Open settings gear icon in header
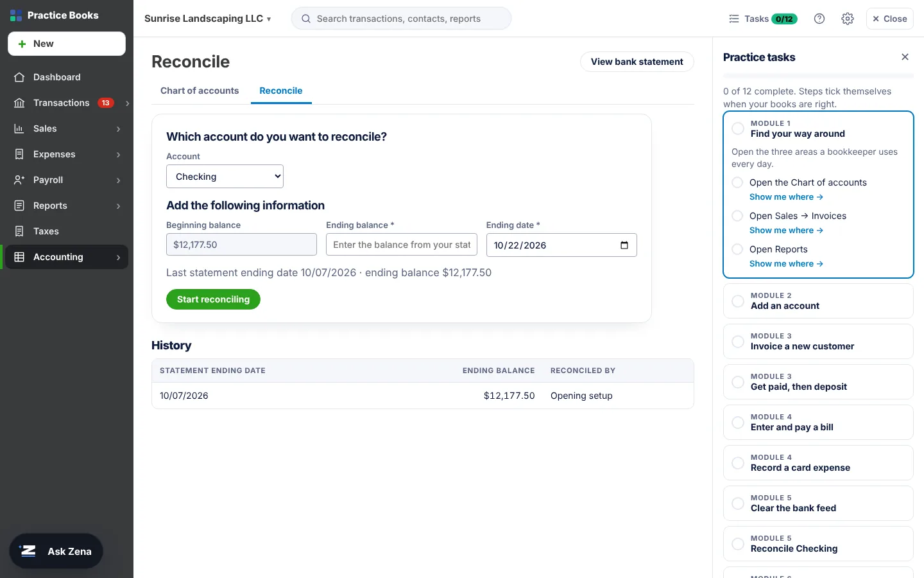This screenshot has height=578, width=924. pos(848,19)
